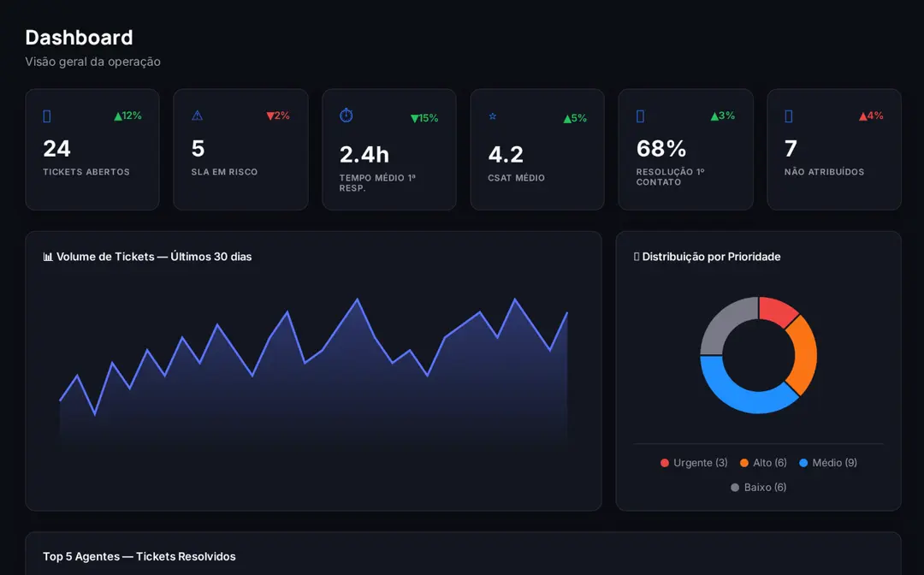Click the 'Alto (6)' legend text
This screenshot has height=575, width=924.
click(x=770, y=463)
